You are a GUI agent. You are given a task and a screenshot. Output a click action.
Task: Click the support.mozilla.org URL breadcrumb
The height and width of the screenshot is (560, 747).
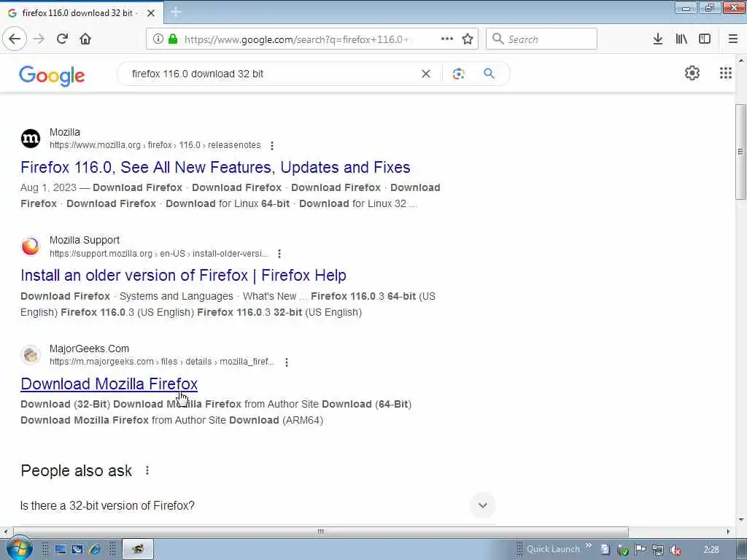point(158,254)
